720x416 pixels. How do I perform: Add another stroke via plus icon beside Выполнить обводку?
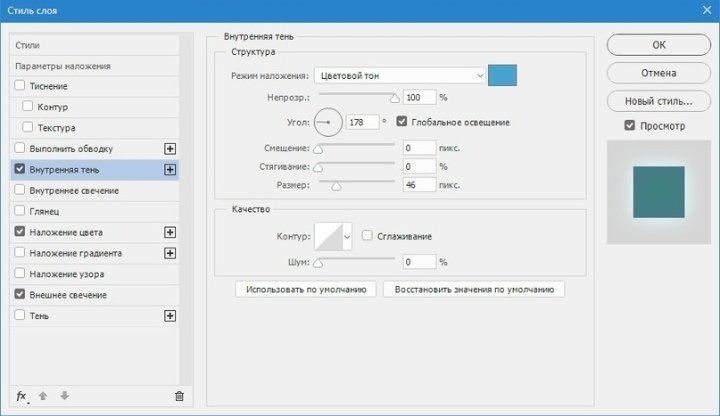[x=170, y=149]
